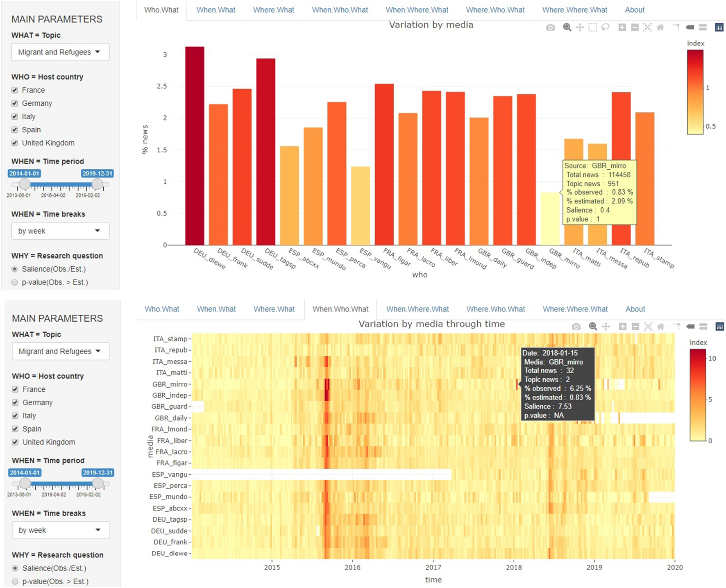
Task: Zoom in using plus icon on heatmap toolbar
Action: (x=622, y=327)
